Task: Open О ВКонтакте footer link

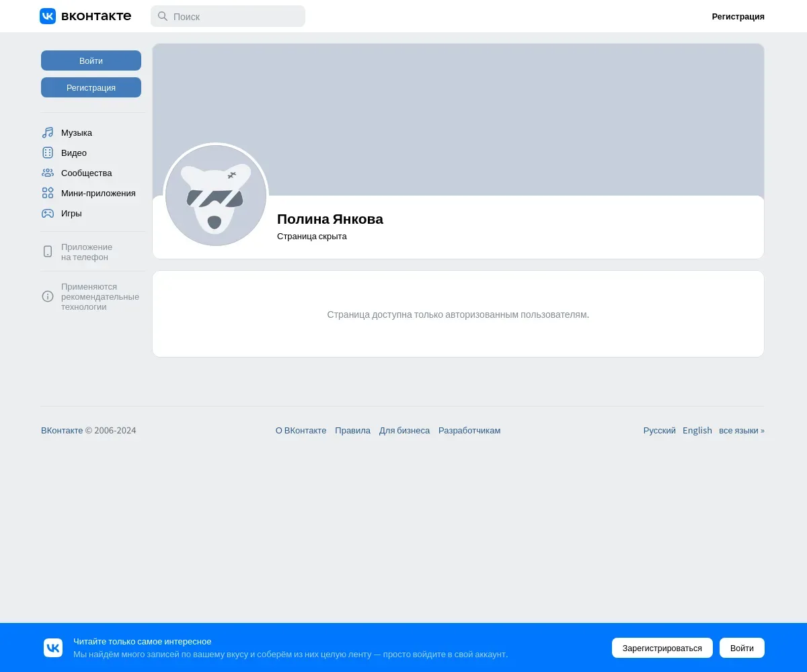Action: click(x=301, y=431)
